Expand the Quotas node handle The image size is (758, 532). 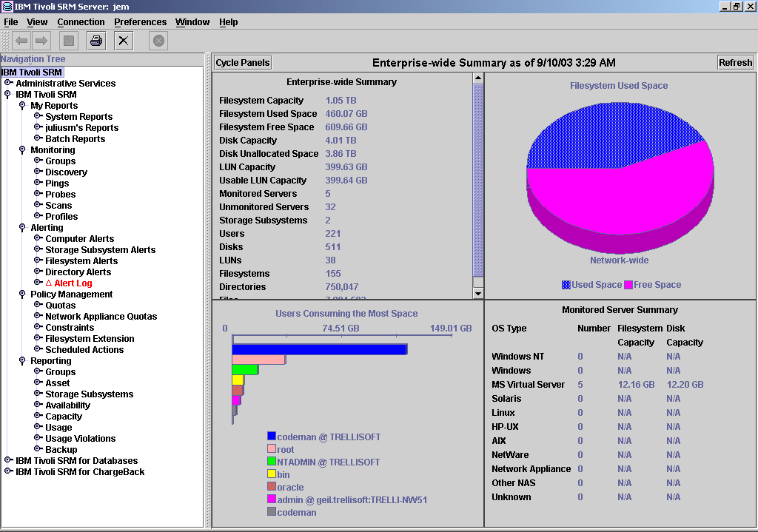(38, 305)
